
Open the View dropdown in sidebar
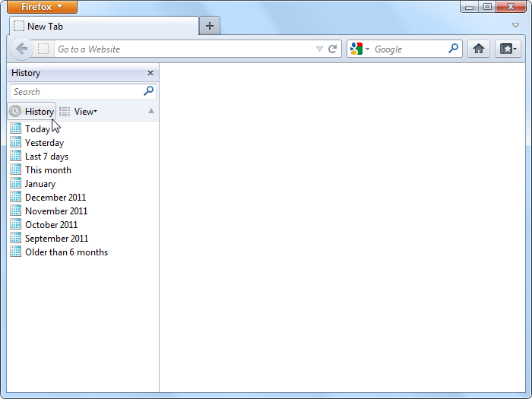point(84,112)
